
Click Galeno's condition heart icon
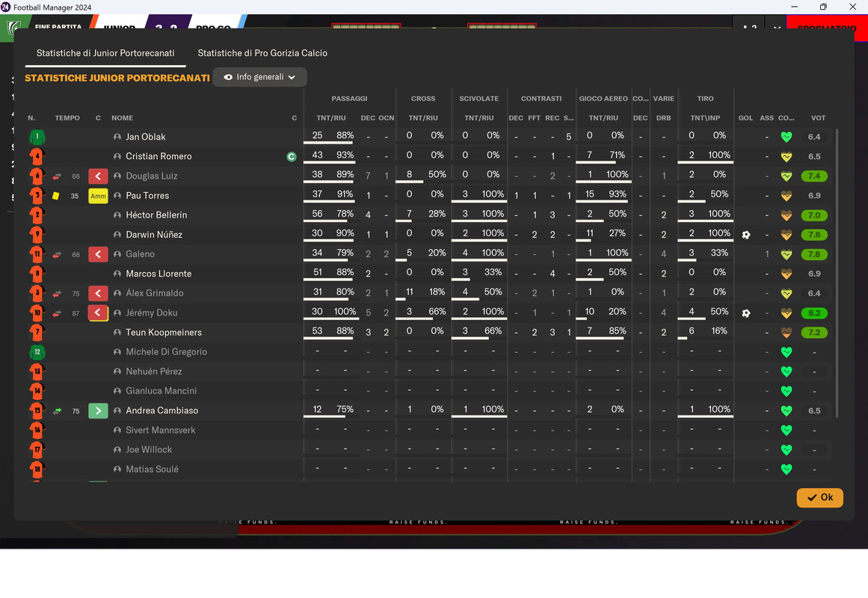786,255
